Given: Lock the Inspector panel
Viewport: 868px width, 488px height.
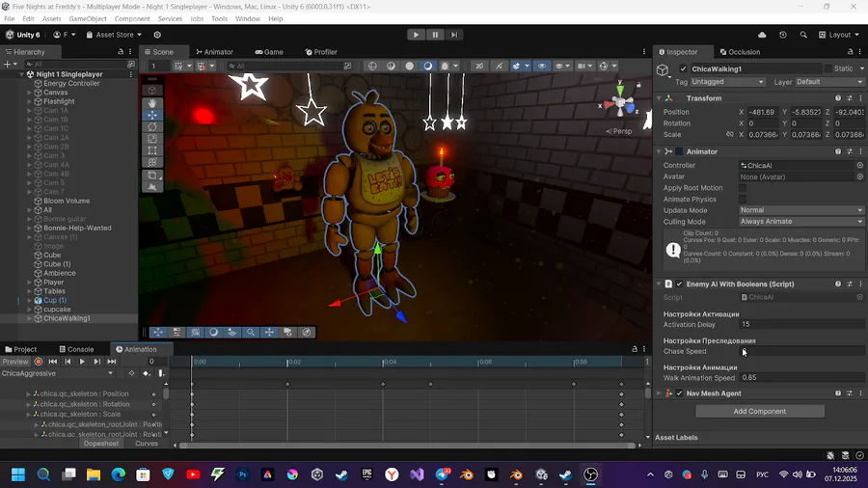Looking at the screenshot, I should coord(851,51).
